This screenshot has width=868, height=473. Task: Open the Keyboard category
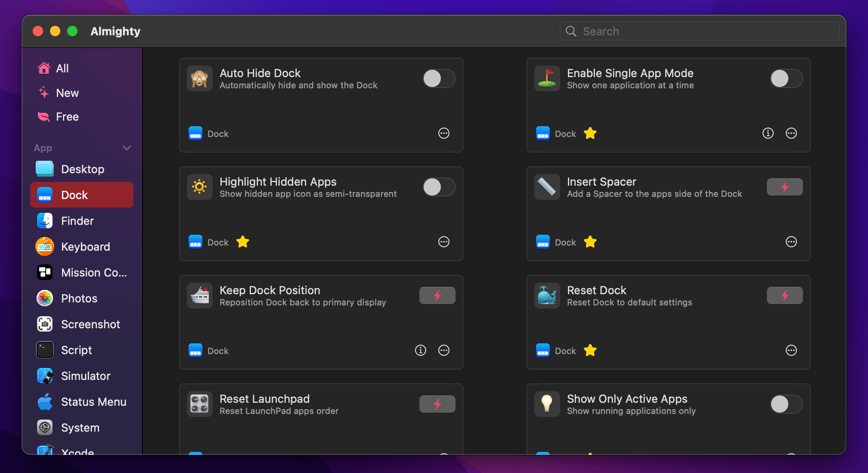click(x=82, y=246)
